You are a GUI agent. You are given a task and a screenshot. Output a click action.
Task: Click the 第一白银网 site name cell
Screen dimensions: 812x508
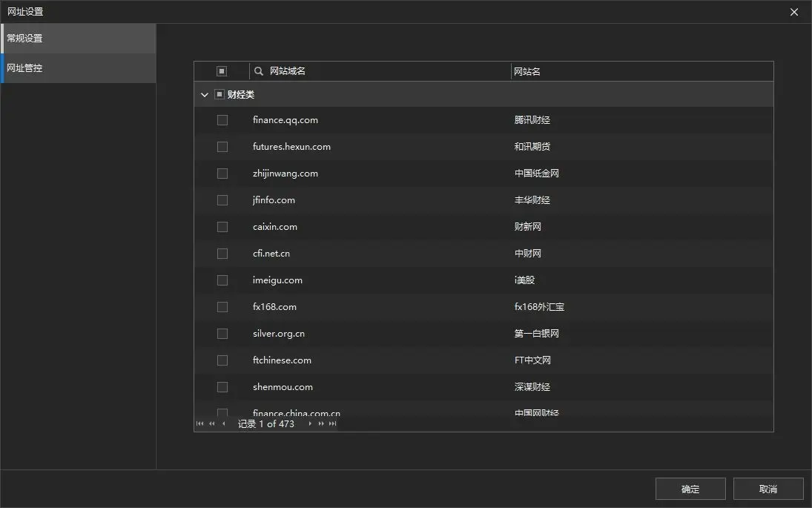(536, 334)
